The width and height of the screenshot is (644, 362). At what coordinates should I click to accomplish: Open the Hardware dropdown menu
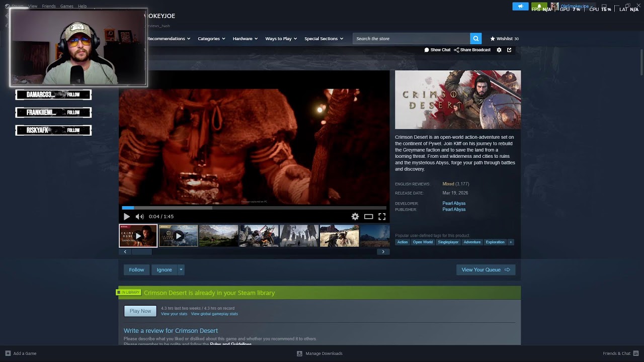click(x=245, y=39)
